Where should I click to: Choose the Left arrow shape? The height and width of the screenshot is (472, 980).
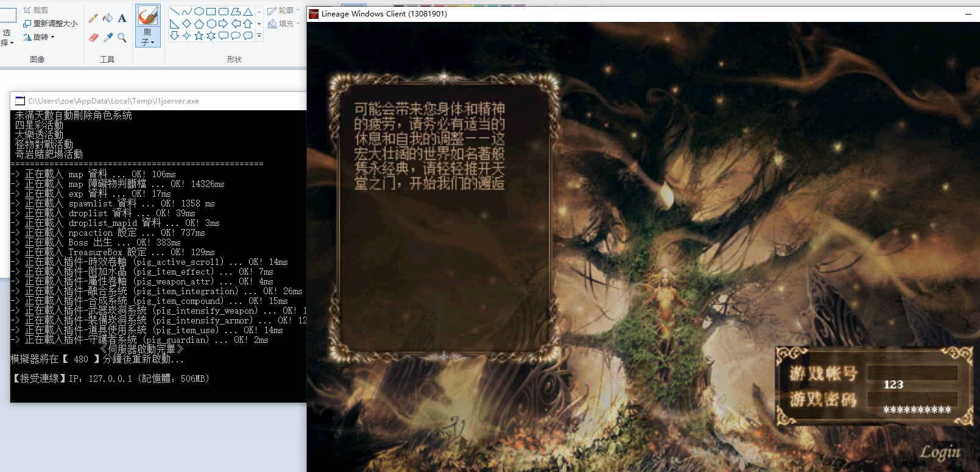236,24
